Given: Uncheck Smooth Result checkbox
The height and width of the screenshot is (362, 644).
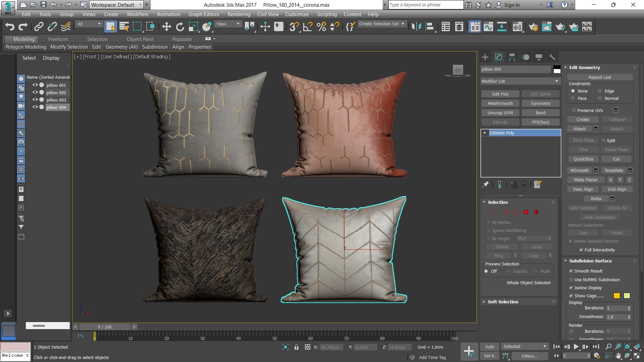Looking at the screenshot, I should tap(571, 271).
